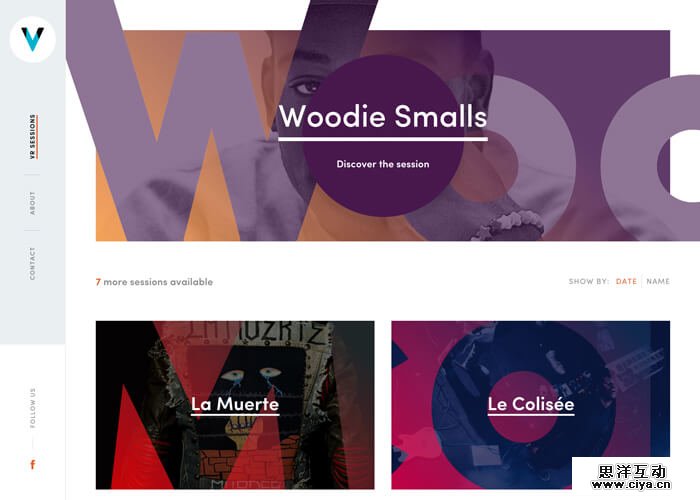Click the V logo icon
The width and height of the screenshot is (700, 500).
coord(33,39)
